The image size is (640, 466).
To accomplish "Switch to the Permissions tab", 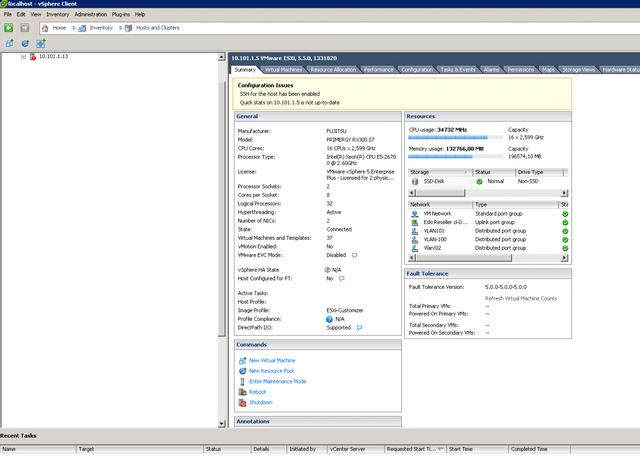I will [521, 70].
